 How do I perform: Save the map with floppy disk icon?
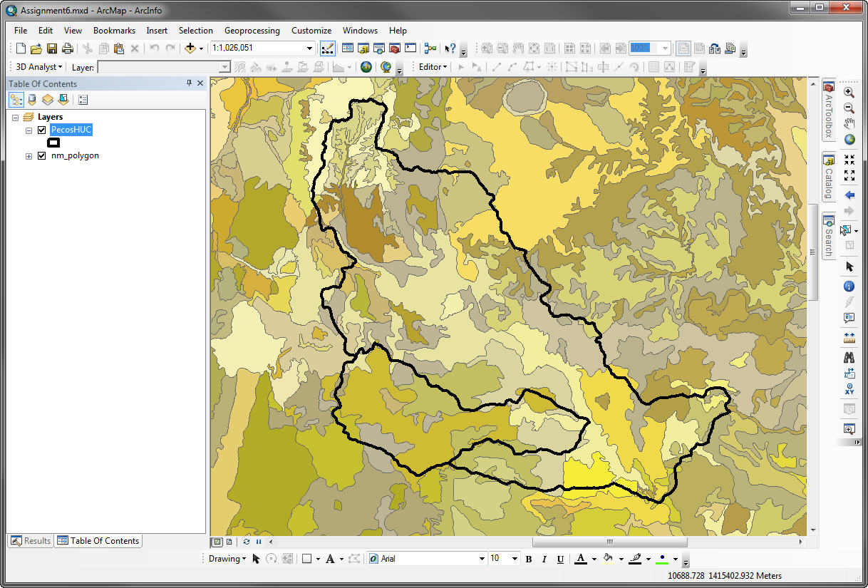tap(52, 48)
